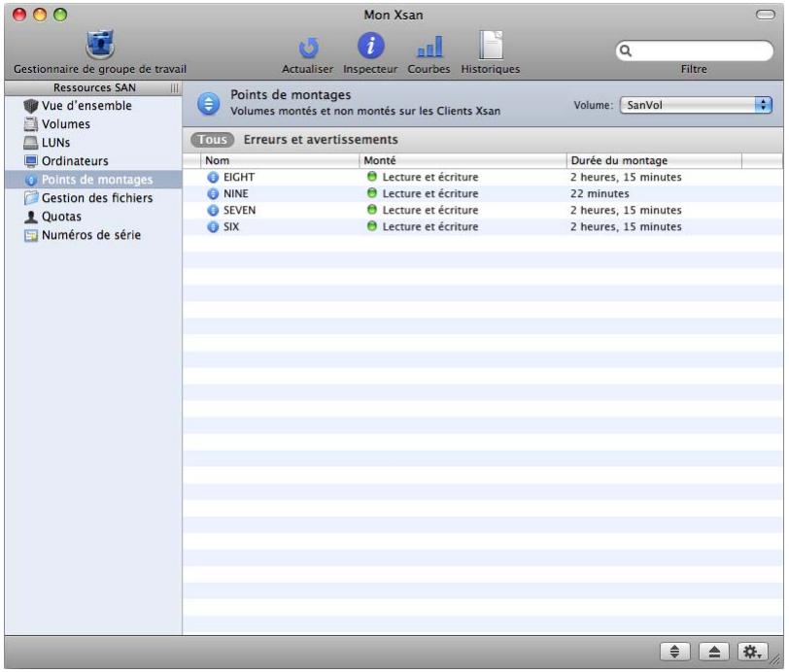The image size is (789, 672).
Task: Click the blue icon beside SIX
Action: 213,227
